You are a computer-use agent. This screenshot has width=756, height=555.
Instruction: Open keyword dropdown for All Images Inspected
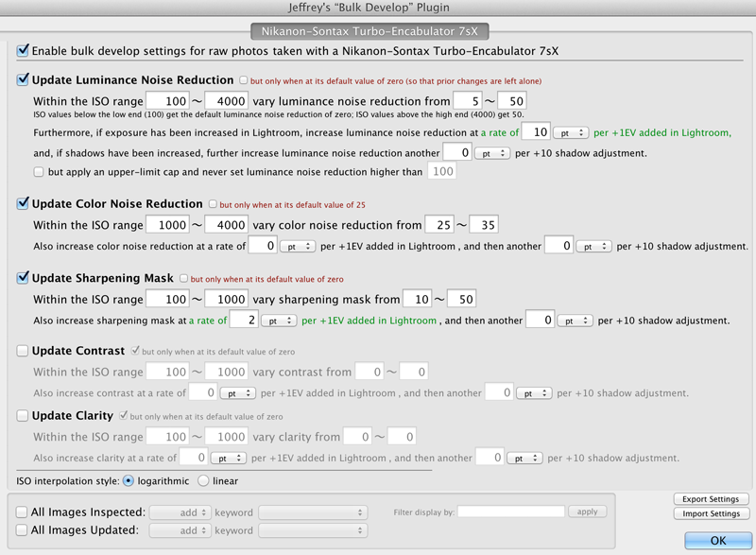coord(313,512)
